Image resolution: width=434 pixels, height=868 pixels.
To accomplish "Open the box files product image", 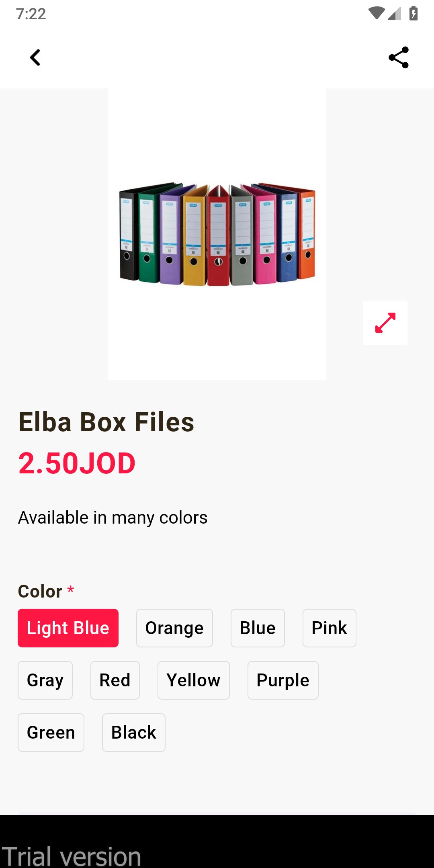I will tap(217, 234).
